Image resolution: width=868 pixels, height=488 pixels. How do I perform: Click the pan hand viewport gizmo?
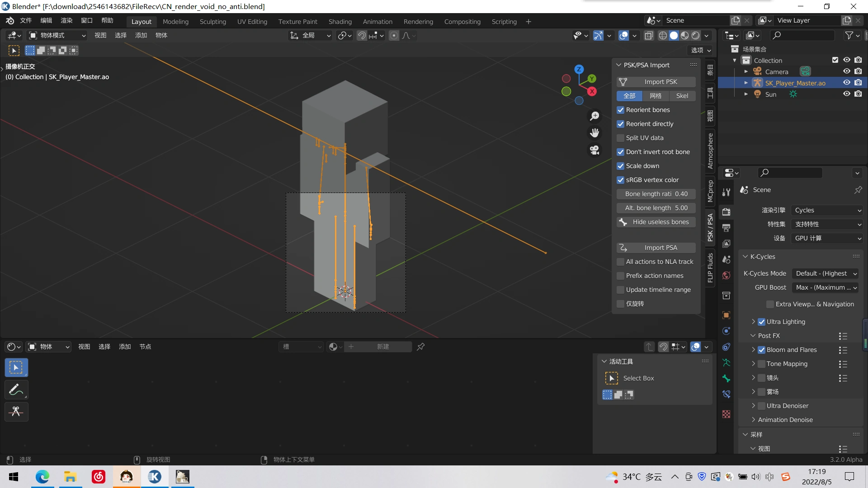[594, 133]
